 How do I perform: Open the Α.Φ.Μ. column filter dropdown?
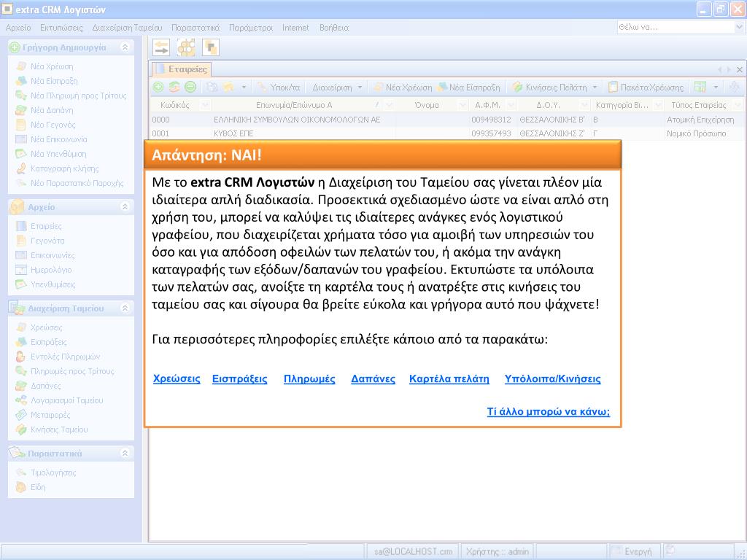pos(511,105)
